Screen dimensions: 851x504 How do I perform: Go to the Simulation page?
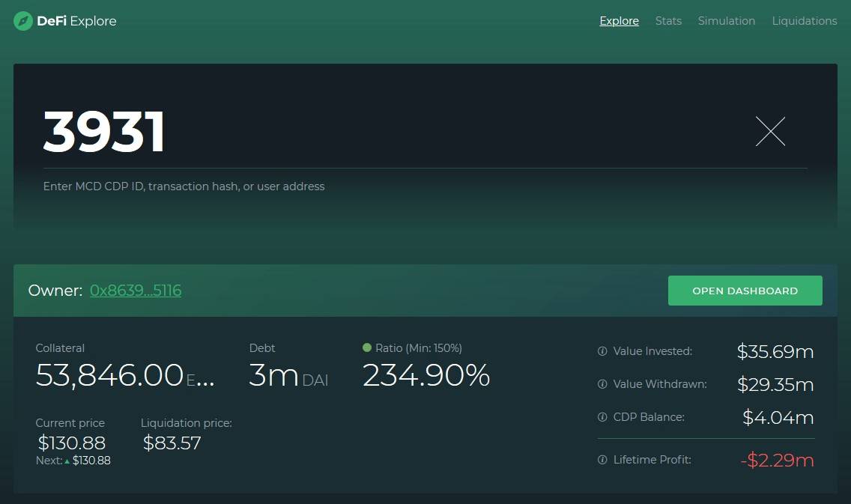pyautogui.click(x=726, y=21)
